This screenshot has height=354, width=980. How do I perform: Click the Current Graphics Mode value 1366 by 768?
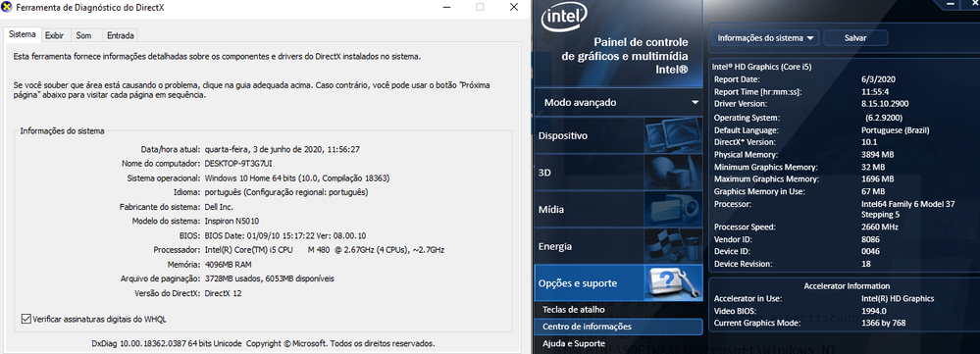tap(883, 323)
